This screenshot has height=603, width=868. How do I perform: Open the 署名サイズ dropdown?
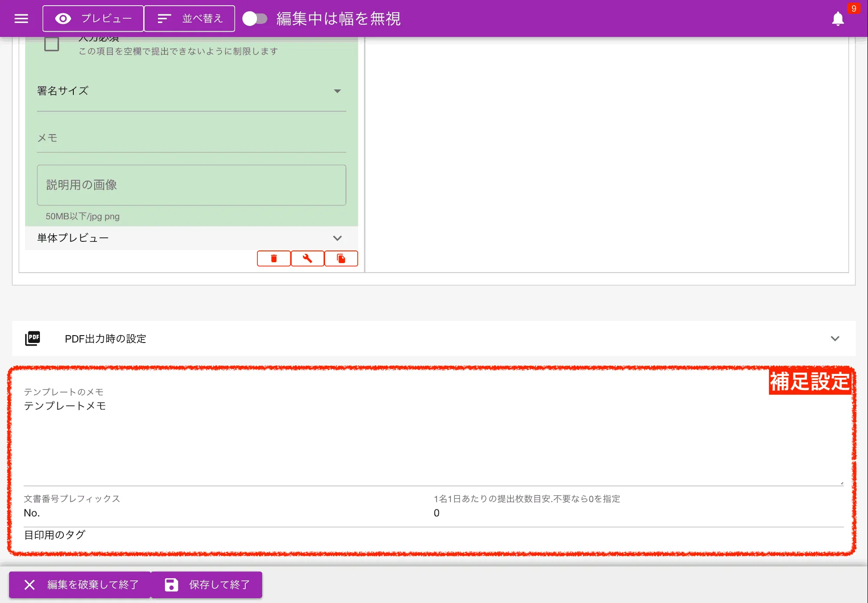click(191, 91)
